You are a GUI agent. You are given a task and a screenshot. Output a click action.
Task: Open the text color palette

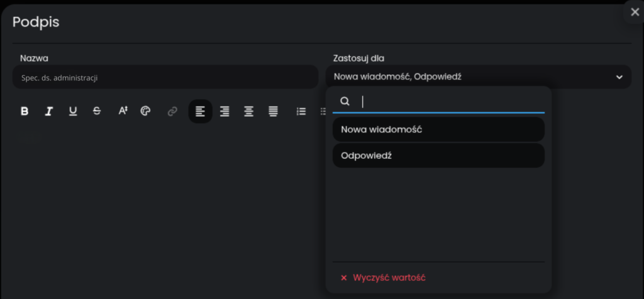[x=145, y=112]
